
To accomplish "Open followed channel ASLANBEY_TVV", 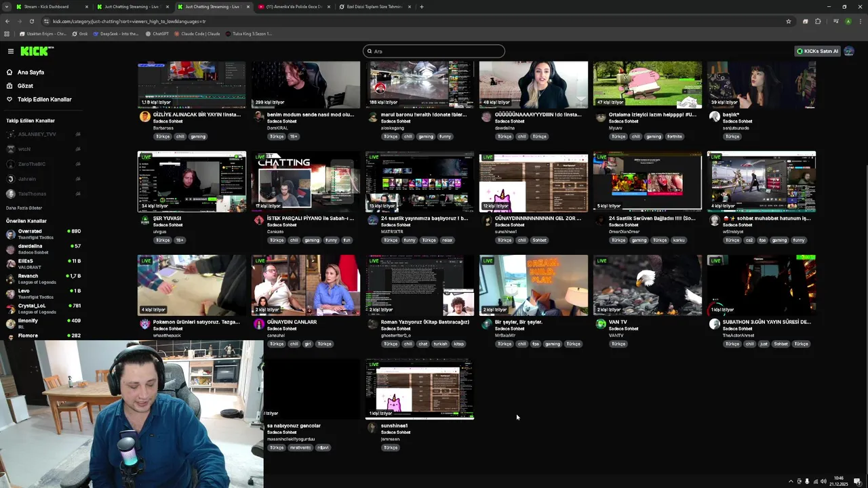I will pos(37,134).
